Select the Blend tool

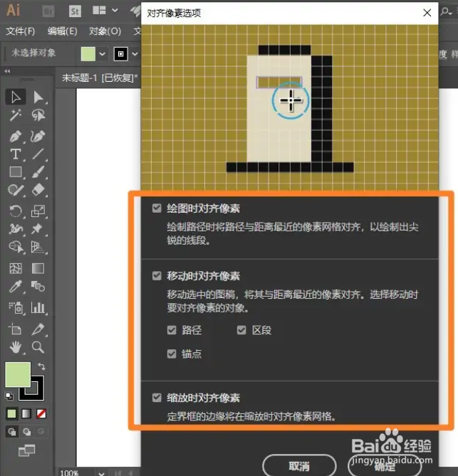coord(38,286)
